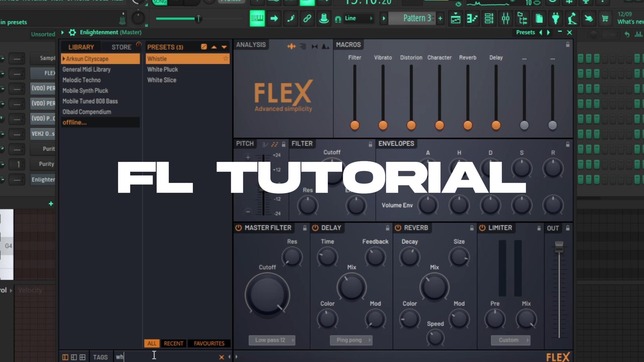The image size is (644, 362).
Task: Show the FAVOURITES preset filter
Action: (209, 344)
